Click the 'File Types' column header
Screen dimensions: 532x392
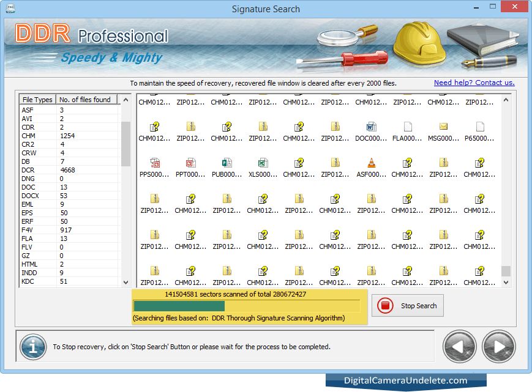click(x=37, y=100)
